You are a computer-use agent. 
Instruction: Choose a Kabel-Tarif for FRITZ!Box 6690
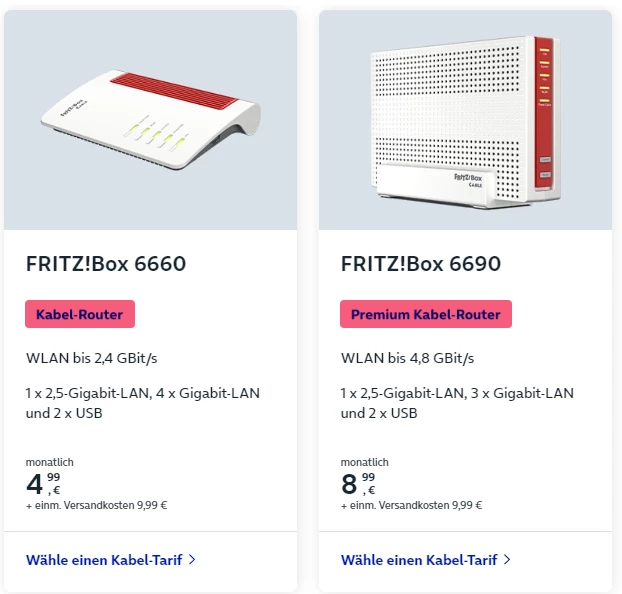[419, 560]
